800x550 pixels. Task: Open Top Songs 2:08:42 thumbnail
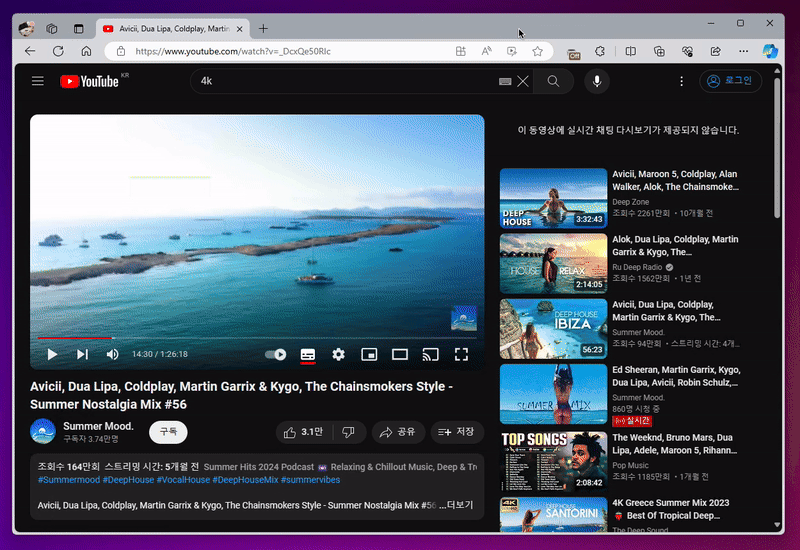coord(554,461)
